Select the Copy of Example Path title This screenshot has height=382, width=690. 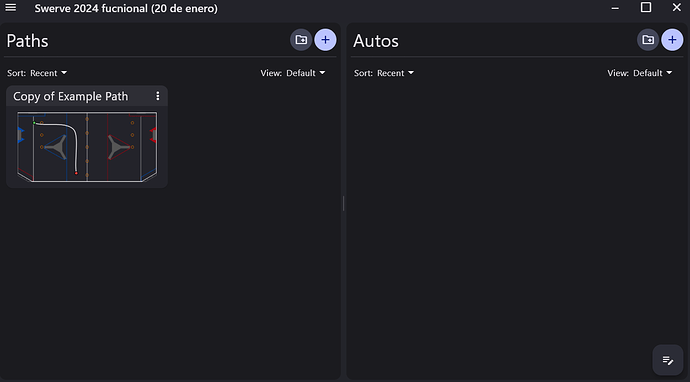click(70, 96)
